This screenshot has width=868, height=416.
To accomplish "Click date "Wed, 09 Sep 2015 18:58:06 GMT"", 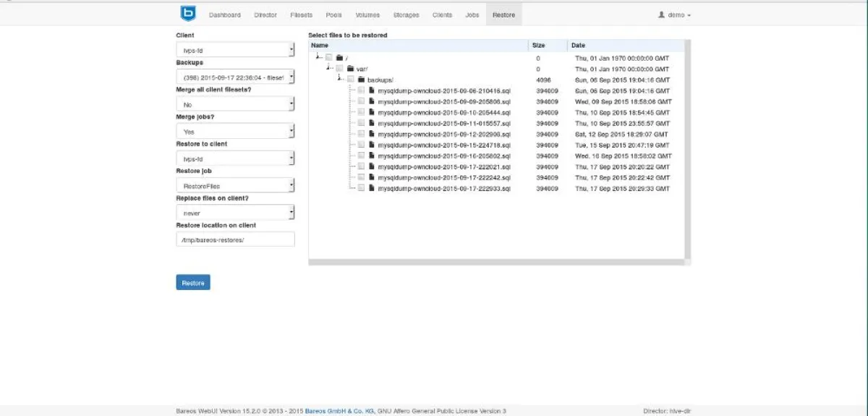I will point(623,101).
